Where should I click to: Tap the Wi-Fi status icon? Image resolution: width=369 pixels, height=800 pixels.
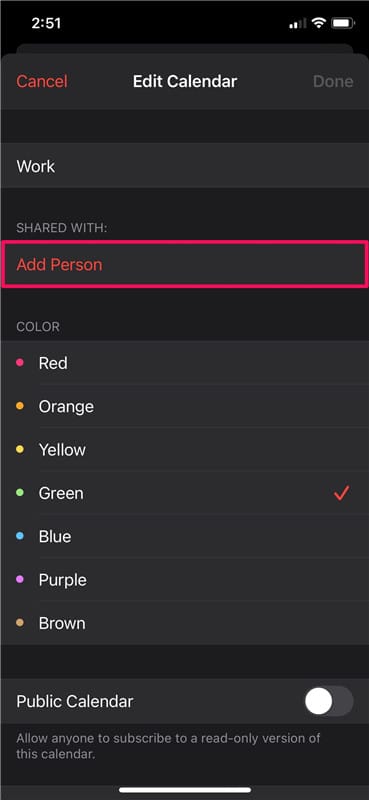pyautogui.click(x=319, y=23)
